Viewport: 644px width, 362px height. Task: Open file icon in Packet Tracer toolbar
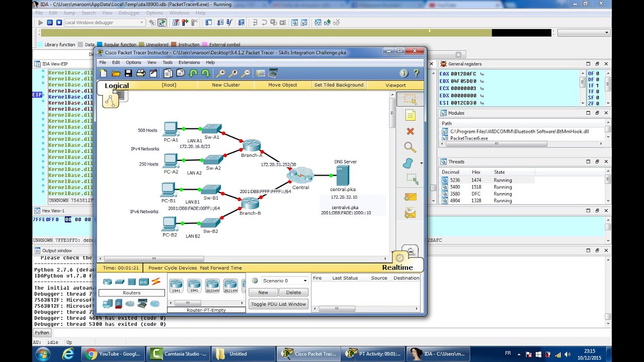click(x=116, y=73)
